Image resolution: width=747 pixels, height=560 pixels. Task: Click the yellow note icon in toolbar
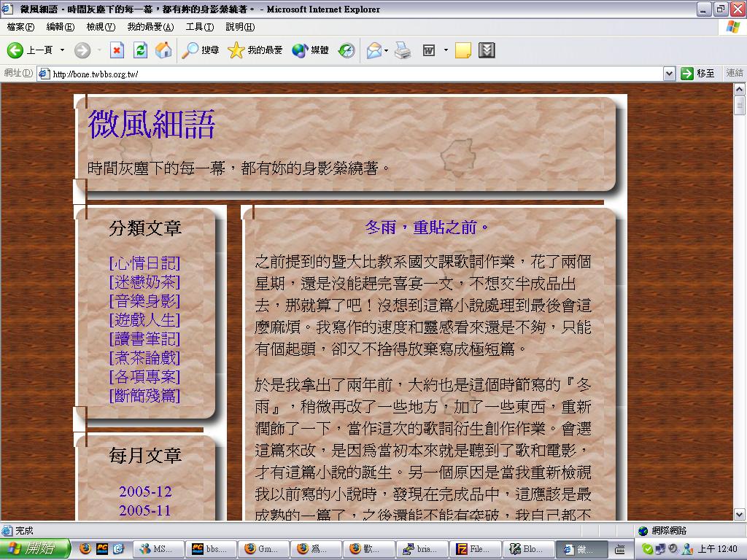(462, 50)
